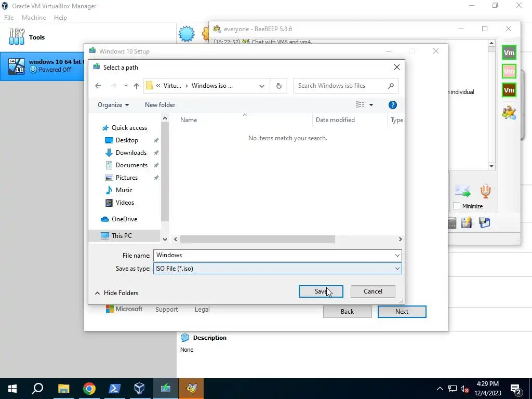Screen dimensions: 532x399
Task: Open the Documents folder in navigation pane
Action: tap(131, 165)
